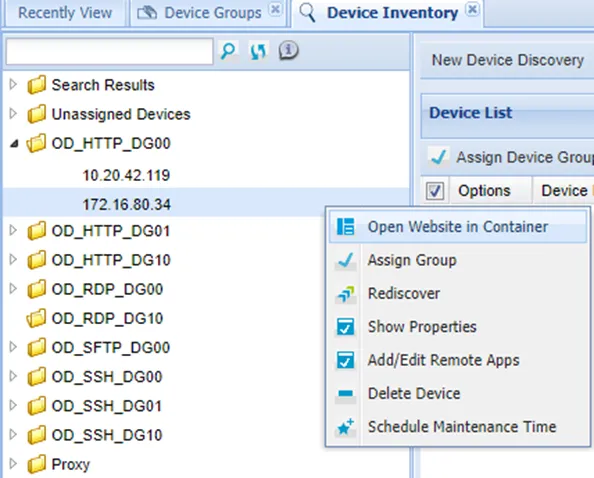The height and width of the screenshot is (478, 594).
Task: Click the OD_HTTP_DG10 folder icon
Action: pyautogui.click(x=37, y=260)
